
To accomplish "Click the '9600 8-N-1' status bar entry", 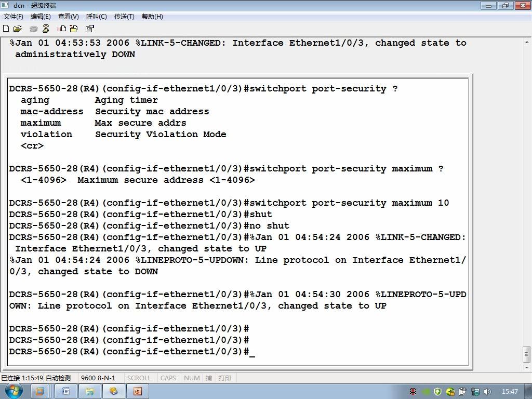I will pos(98,378).
